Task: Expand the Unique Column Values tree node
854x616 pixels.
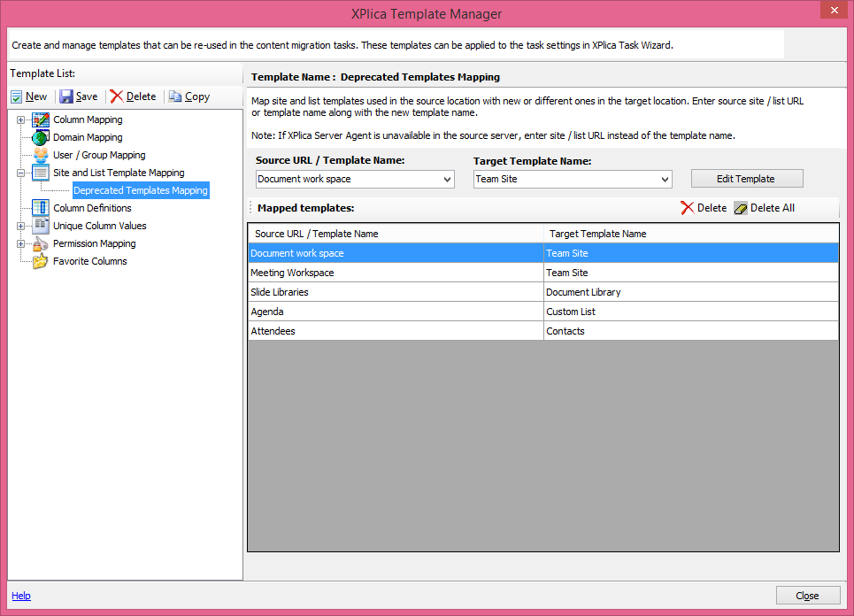Action: coord(20,226)
